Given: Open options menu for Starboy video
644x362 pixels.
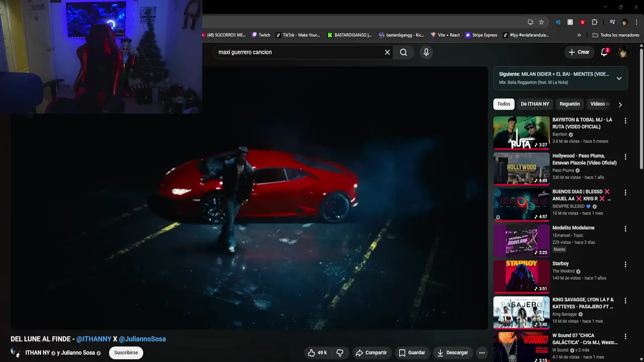Looking at the screenshot, I should (625, 264).
